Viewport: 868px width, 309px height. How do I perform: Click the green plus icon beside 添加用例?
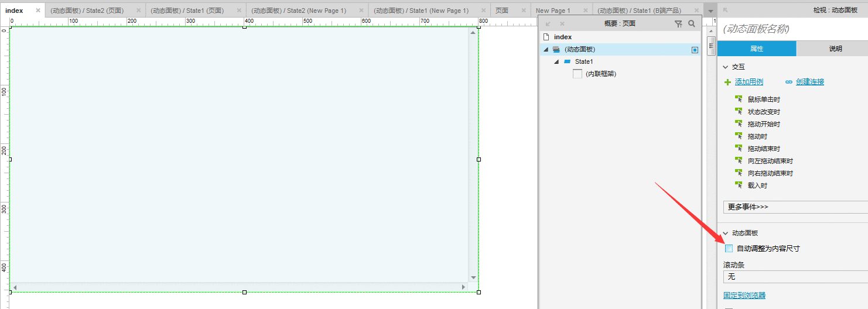728,82
